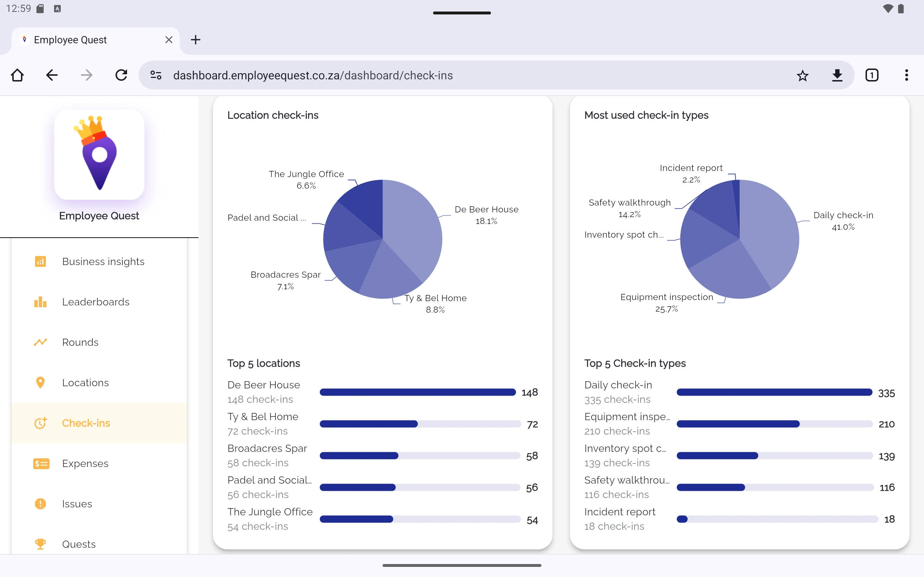Open site settings icon in the address bar
This screenshot has height=577, width=924.
tap(156, 75)
